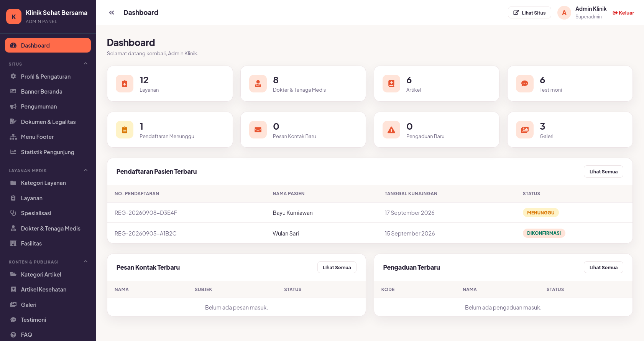The image size is (644, 341).
Task: View all in Pengaduan Terbaru
Action: (x=603, y=267)
